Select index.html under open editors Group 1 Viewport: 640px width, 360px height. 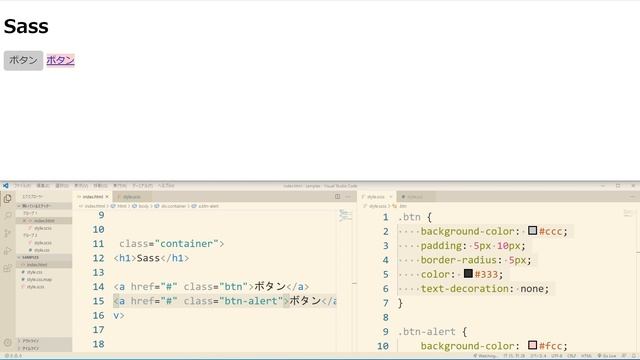coord(44,221)
